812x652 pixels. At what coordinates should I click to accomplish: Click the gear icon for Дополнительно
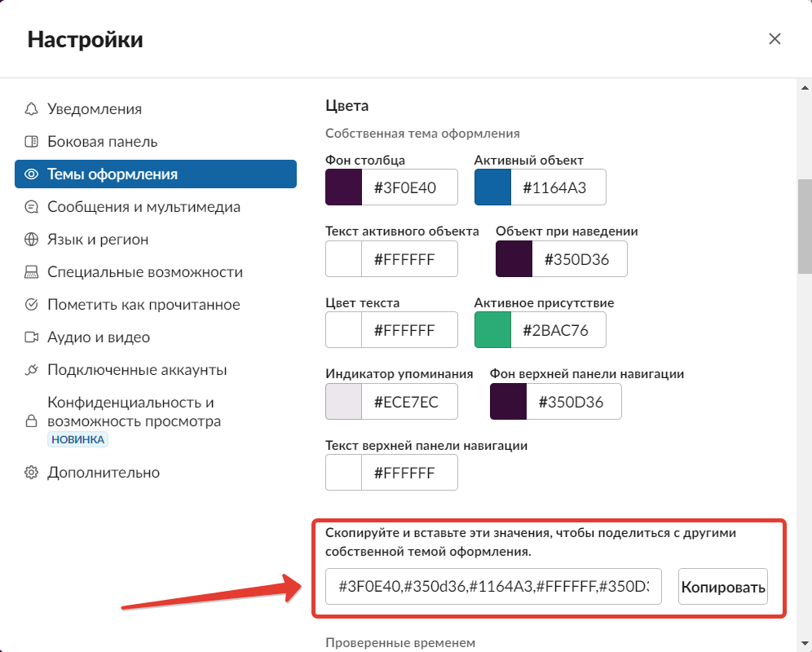click(32, 473)
